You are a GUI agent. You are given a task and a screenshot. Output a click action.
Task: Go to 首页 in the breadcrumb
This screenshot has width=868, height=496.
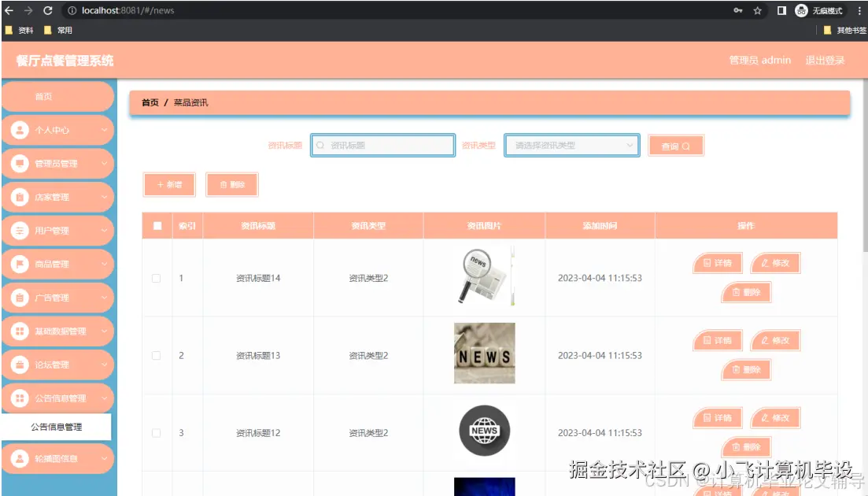(150, 102)
